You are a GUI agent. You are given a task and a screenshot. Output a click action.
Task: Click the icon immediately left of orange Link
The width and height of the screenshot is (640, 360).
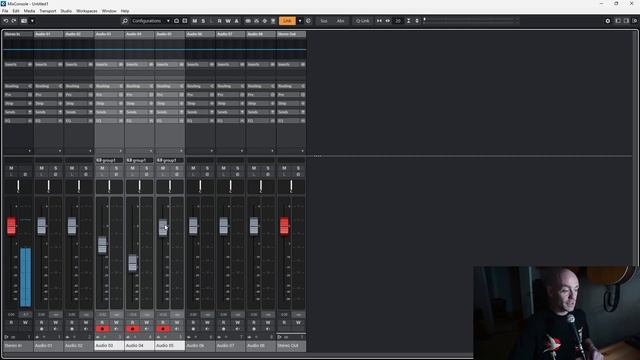tap(273, 21)
